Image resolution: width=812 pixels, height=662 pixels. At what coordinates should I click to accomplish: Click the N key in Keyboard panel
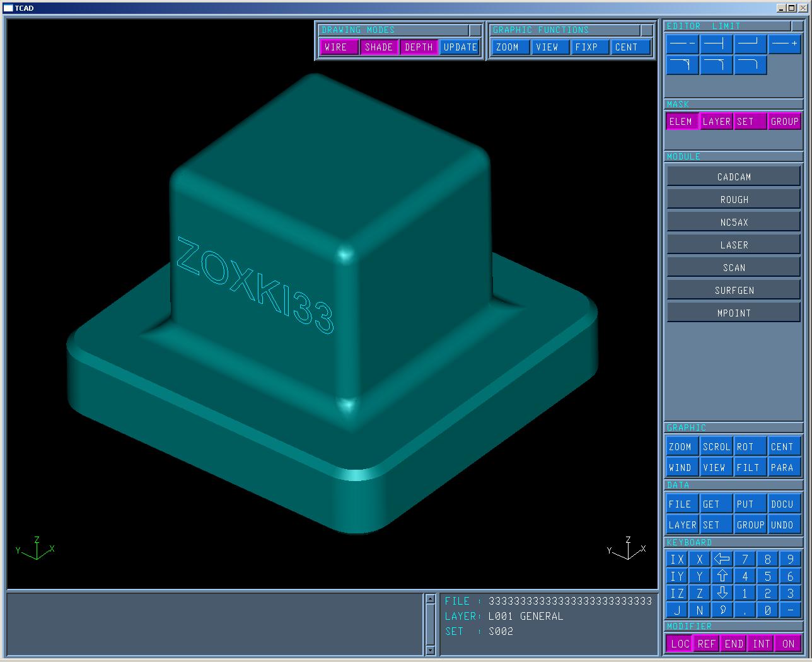699,610
